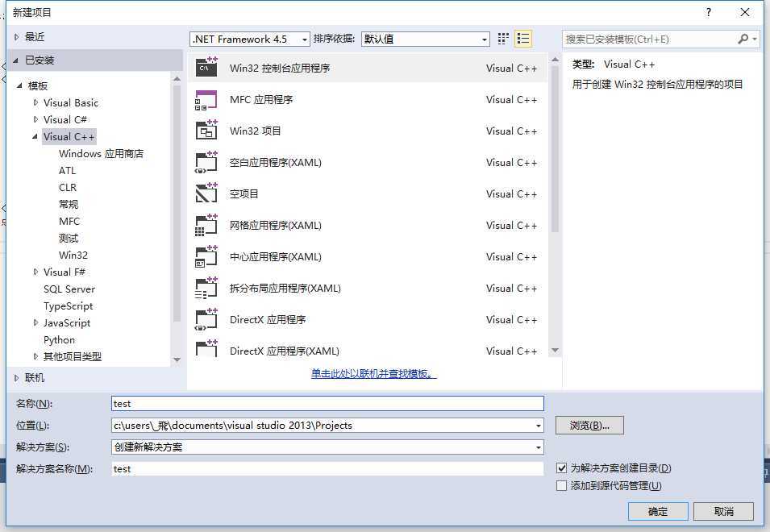The height and width of the screenshot is (532, 770).
Task: Select the Win32 category in tree
Action: point(73,256)
